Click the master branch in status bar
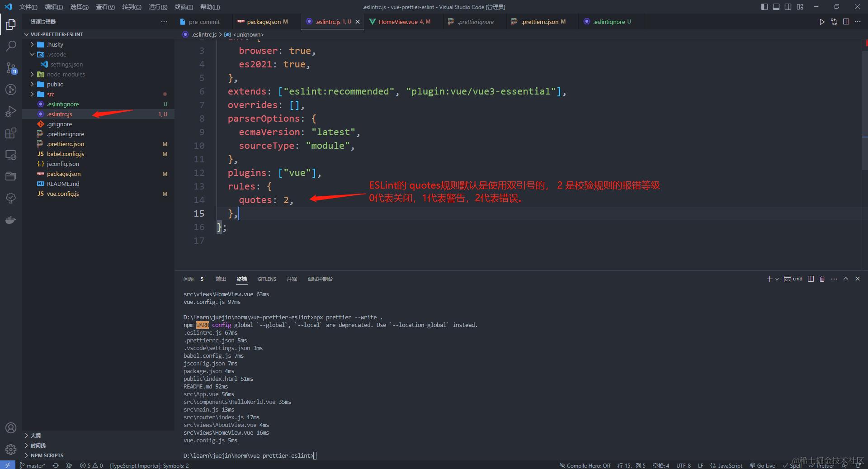 click(33, 465)
